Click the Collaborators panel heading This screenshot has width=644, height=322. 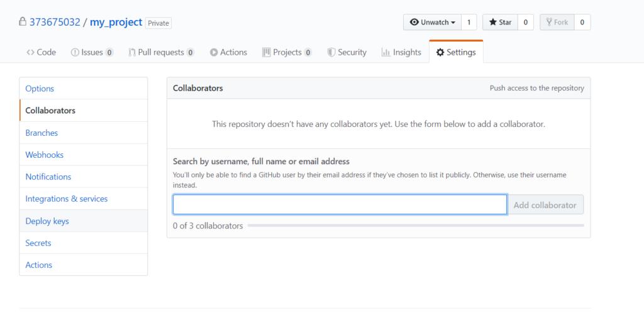198,88
